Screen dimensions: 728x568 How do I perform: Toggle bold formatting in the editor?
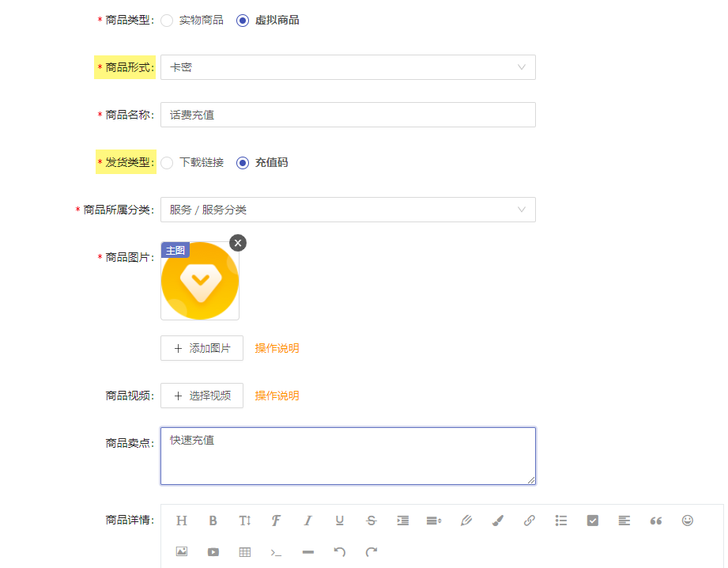point(213,521)
